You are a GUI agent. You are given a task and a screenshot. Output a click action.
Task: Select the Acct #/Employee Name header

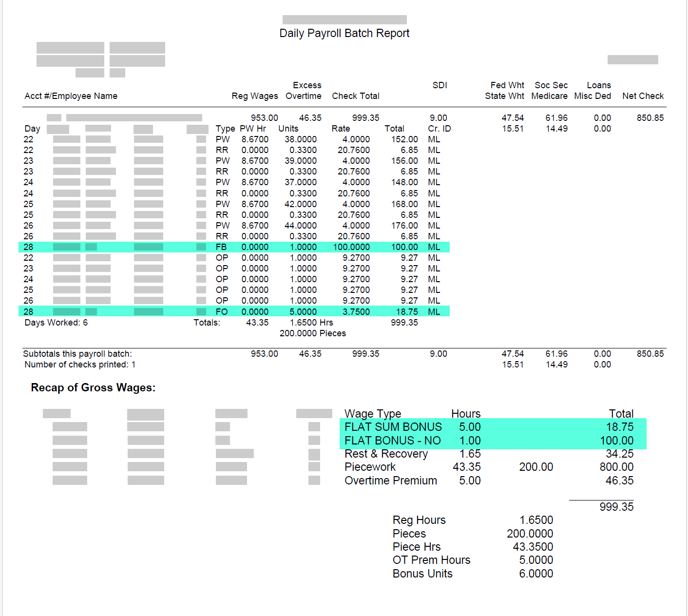pyautogui.click(x=71, y=96)
